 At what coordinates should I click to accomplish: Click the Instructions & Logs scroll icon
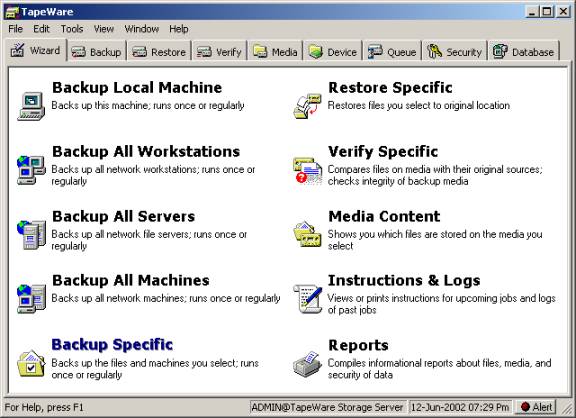point(307,299)
